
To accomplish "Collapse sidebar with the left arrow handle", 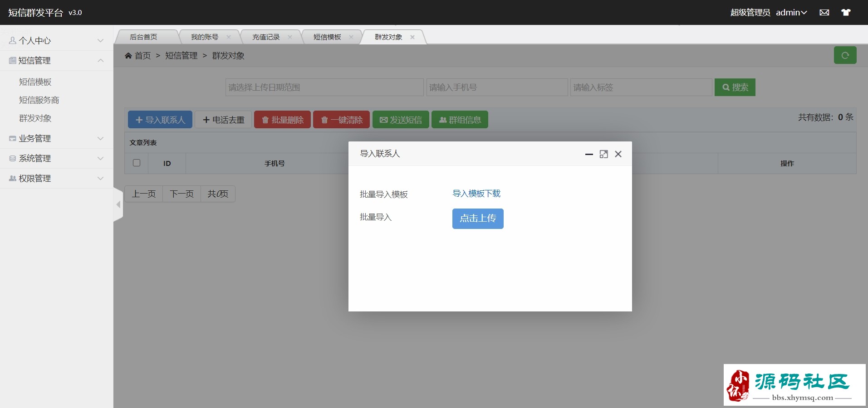I will [x=118, y=204].
